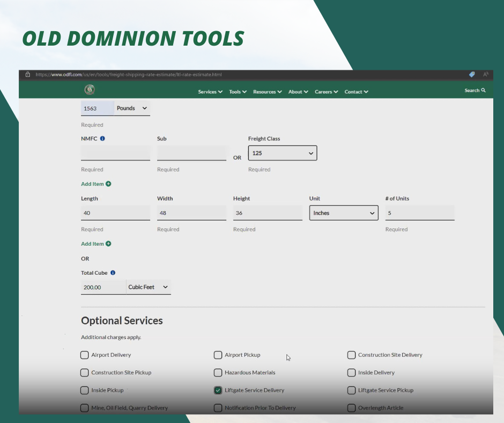Screen dimensions: 504x423
Task: Open the Unit dropdown set to Inches
Action: click(x=344, y=213)
